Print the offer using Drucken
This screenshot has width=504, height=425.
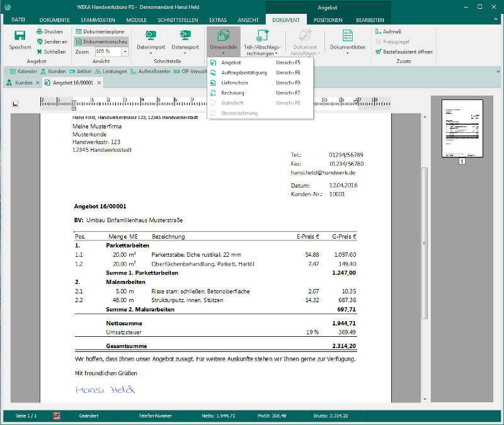tap(50, 31)
